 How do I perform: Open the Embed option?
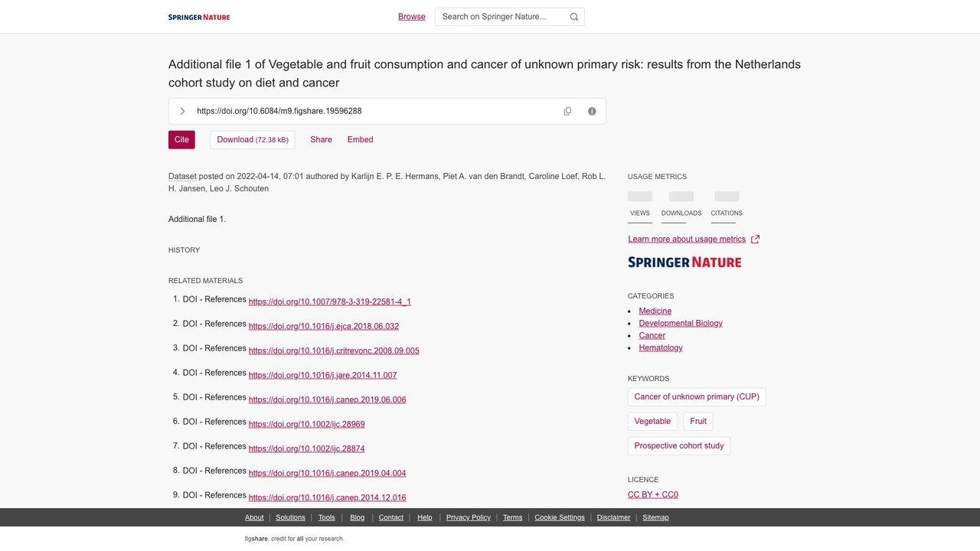[360, 139]
